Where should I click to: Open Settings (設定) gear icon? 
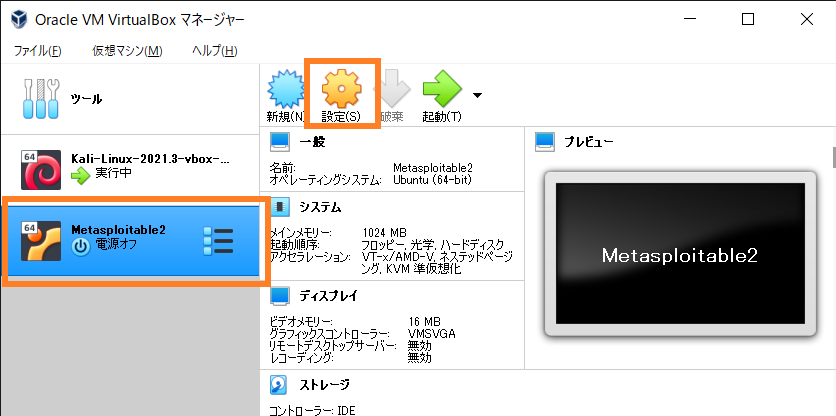tap(341, 88)
